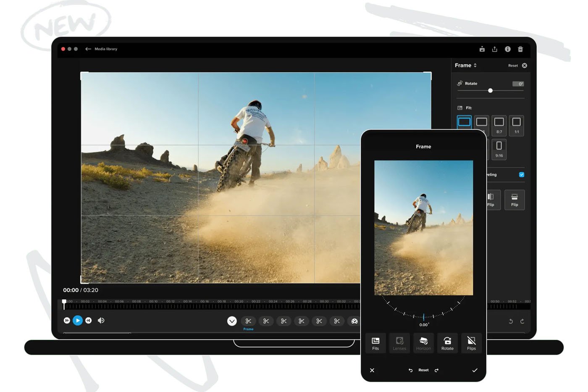Image resolution: width=588 pixels, height=392 pixels.
Task: Open Fits on the phone toolbar
Action: point(375,343)
